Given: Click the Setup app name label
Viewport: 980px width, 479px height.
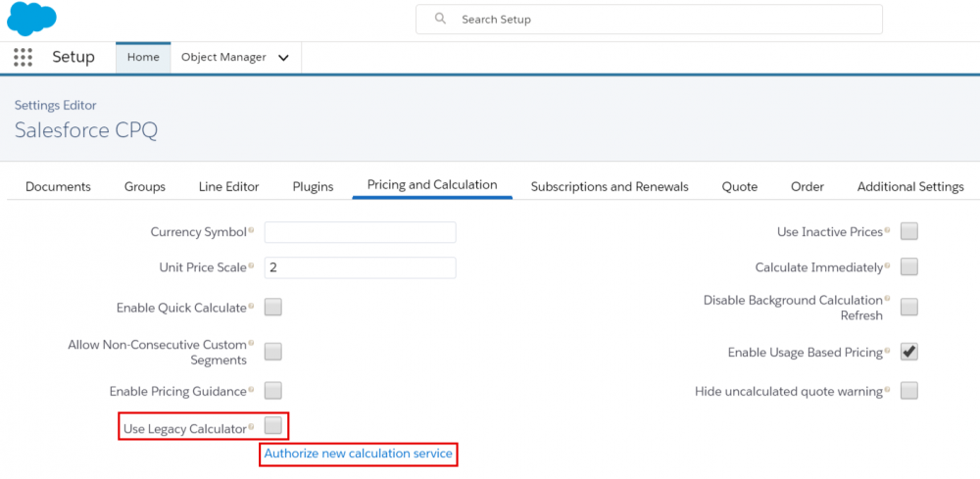Looking at the screenshot, I should tap(73, 58).
